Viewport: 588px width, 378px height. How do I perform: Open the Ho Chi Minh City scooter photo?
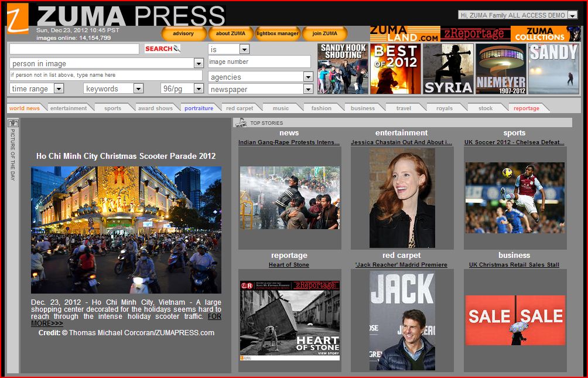pos(126,230)
